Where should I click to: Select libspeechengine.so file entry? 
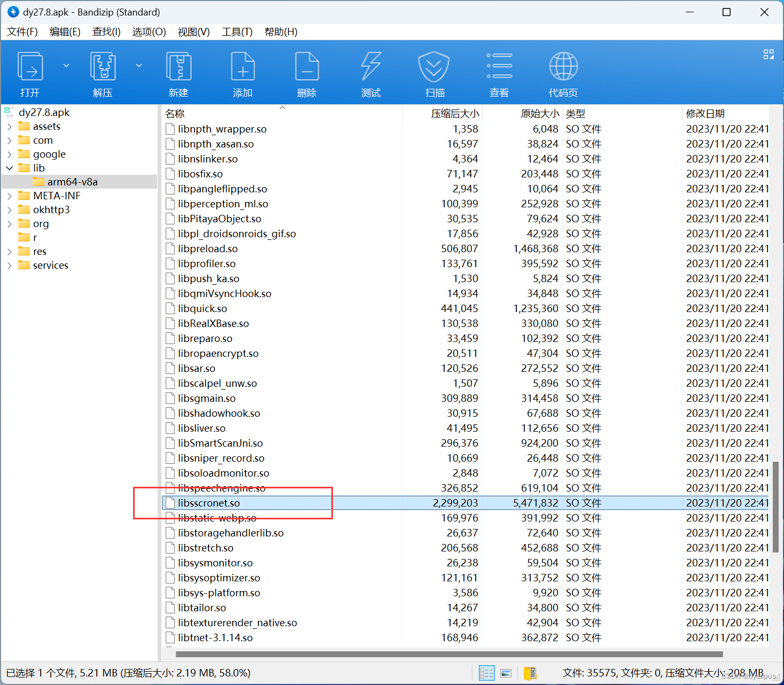(222, 488)
